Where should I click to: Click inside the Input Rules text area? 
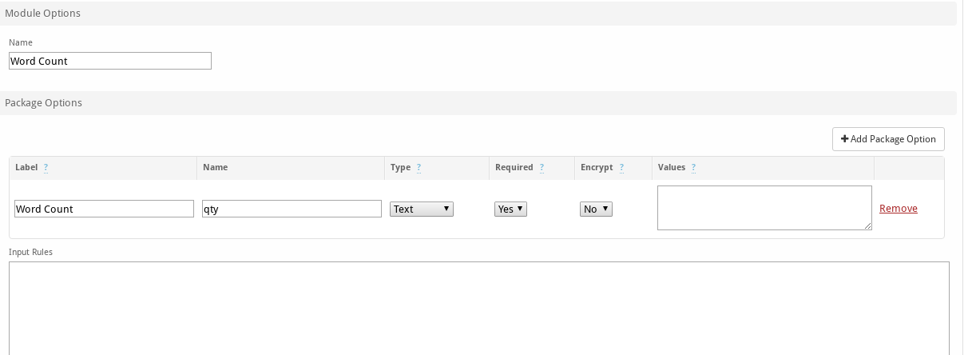[479, 309]
